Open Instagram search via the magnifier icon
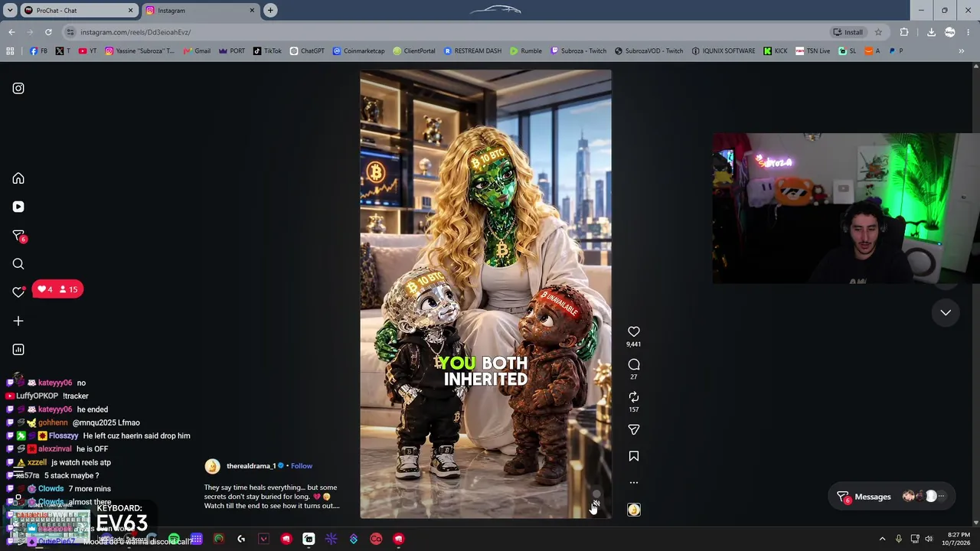This screenshot has width=980, height=551. 18,264
